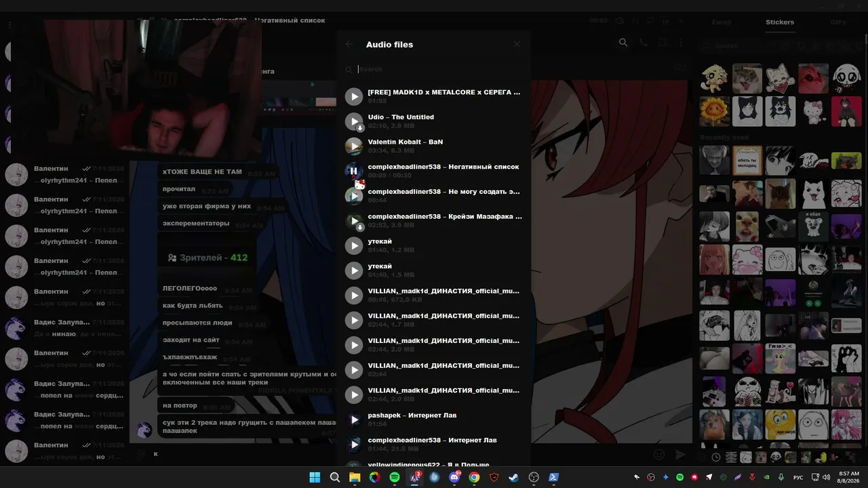
Task: Open the chat's three-dot menu
Action: pyautogui.click(x=681, y=43)
